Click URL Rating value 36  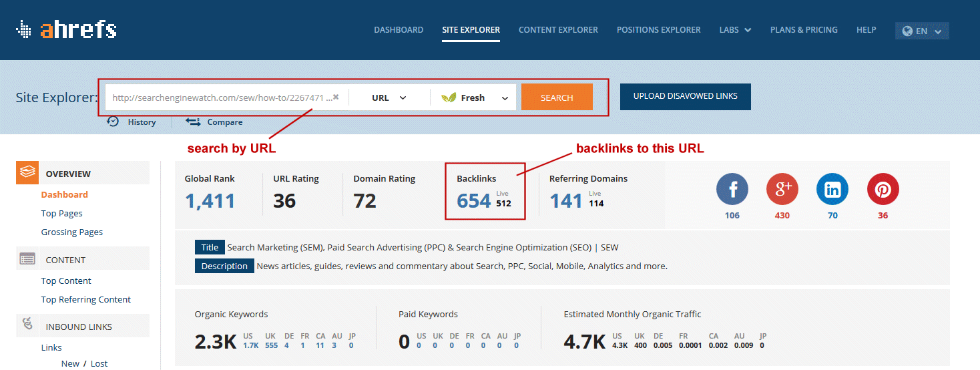click(284, 200)
